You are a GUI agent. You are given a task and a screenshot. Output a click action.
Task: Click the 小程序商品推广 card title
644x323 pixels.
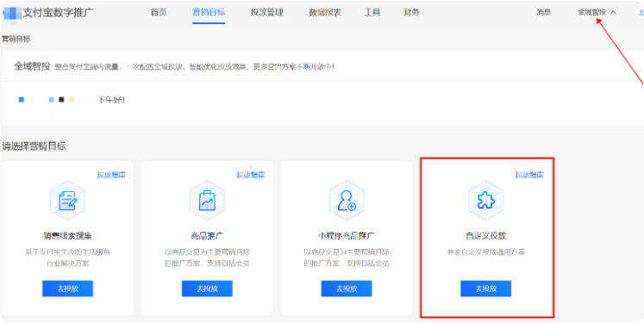(347, 236)
